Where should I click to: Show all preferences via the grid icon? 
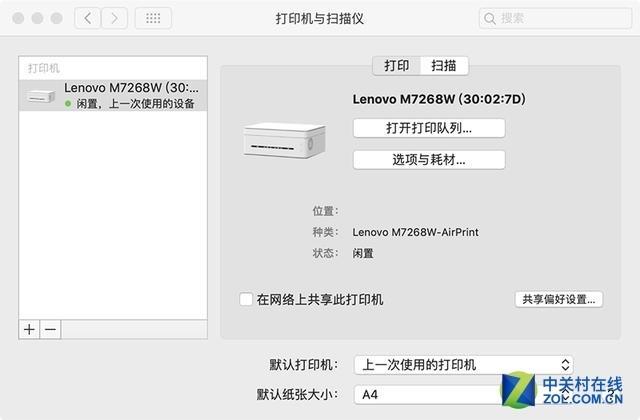[153, 18]
